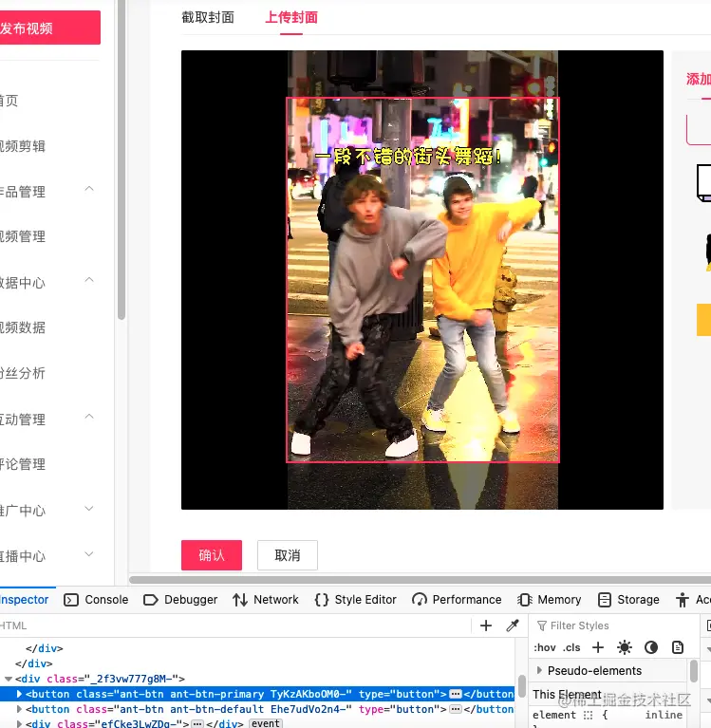Toggle the :hov pseudo-class panel

pos(544,647)
